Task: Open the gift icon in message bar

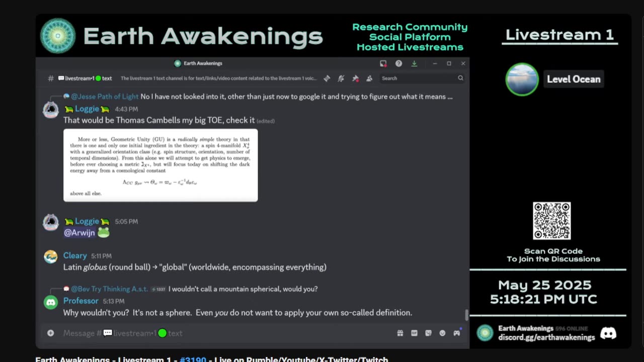Action: (400, 333)
